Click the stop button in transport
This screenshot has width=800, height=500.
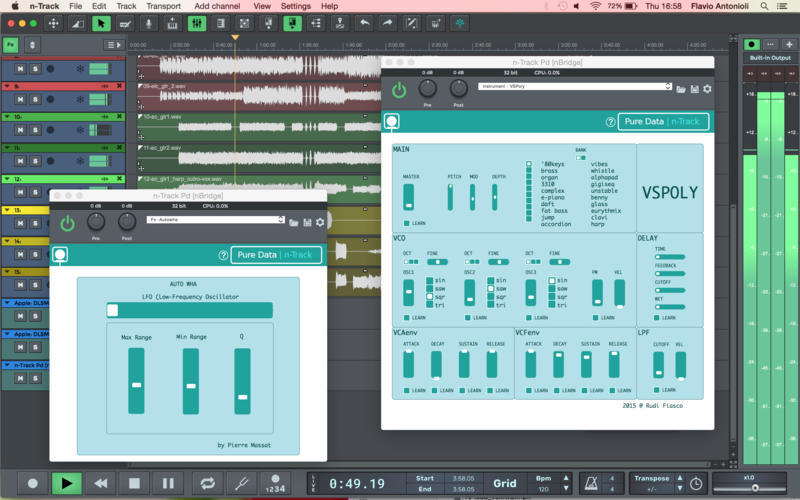click(134, 483)
